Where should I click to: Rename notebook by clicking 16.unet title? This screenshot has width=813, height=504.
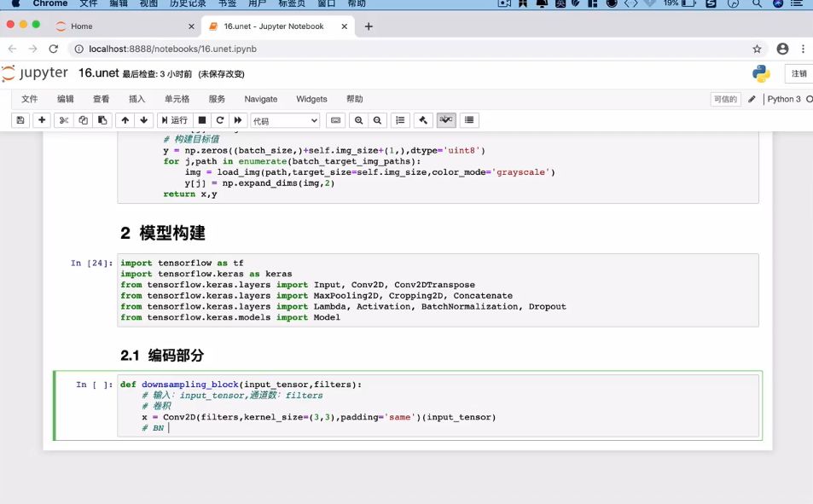[98, 73]
